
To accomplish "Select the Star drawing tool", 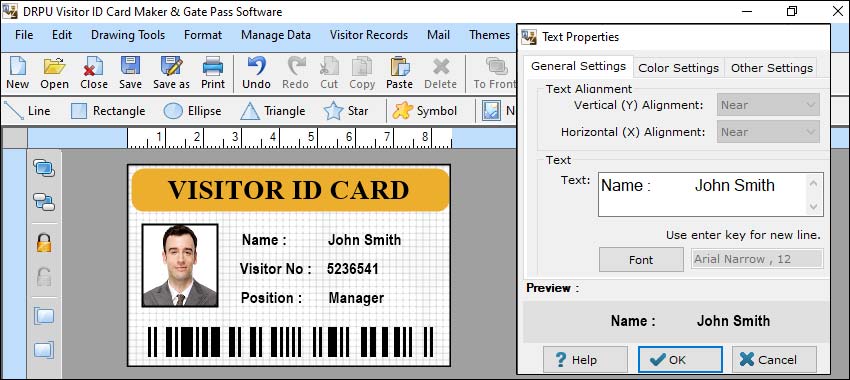I will point(346,111).
